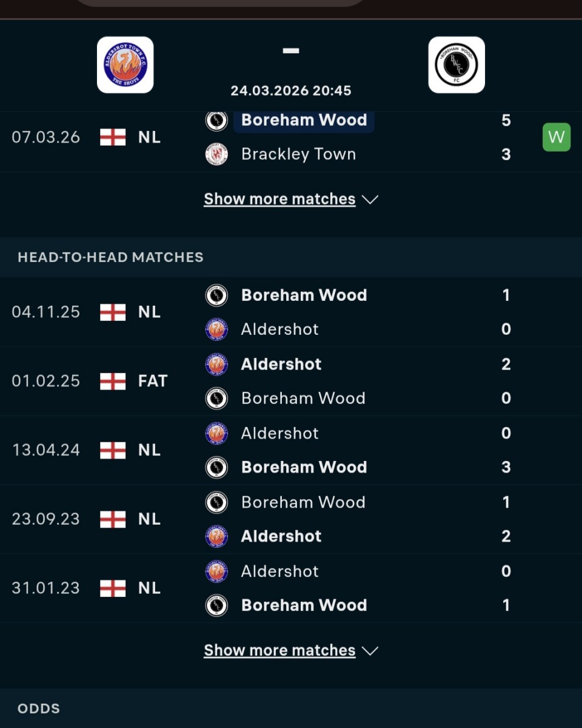Select highlighted Boreham Wood name in 07.03.26 match
The image size is (582, 728).
[304, 120]
